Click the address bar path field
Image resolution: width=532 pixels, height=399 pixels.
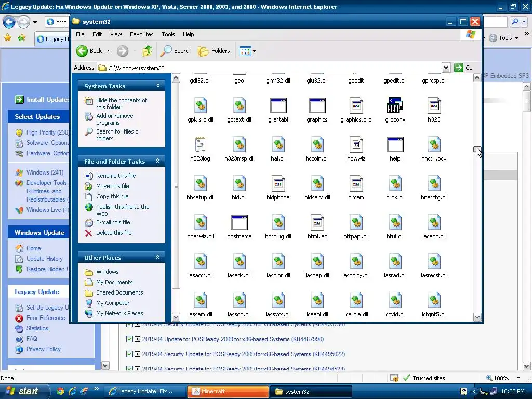(x=270, y=68)
